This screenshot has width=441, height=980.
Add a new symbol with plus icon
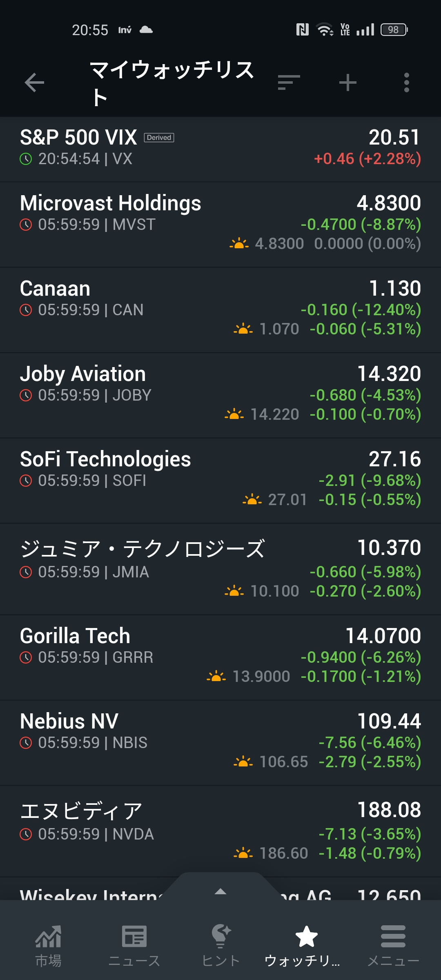point(348,82)
